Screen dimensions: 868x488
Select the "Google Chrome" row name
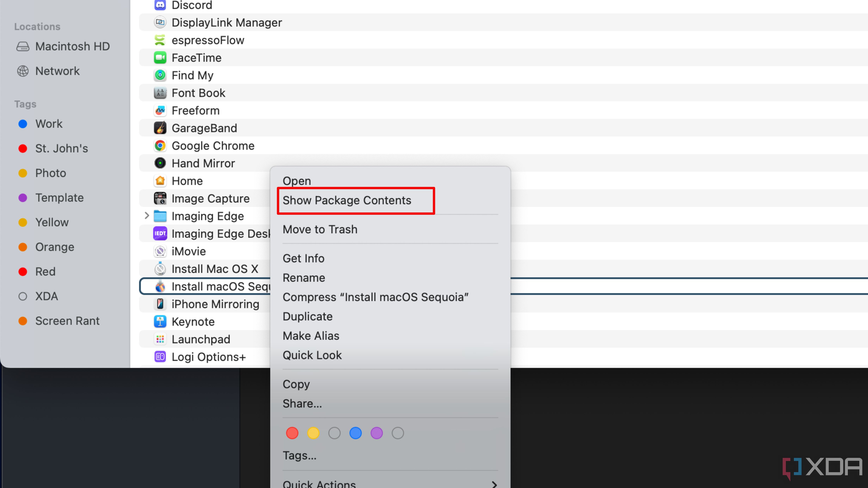click(213, 146)
